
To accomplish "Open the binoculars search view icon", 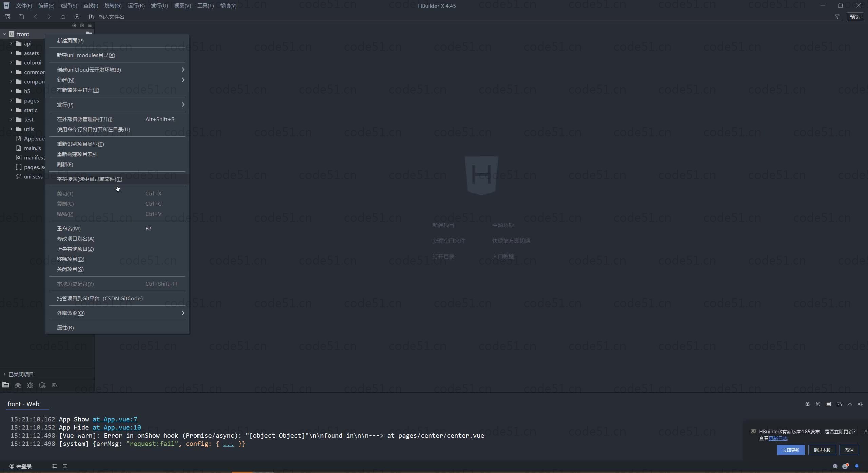I will click(18, 385).
